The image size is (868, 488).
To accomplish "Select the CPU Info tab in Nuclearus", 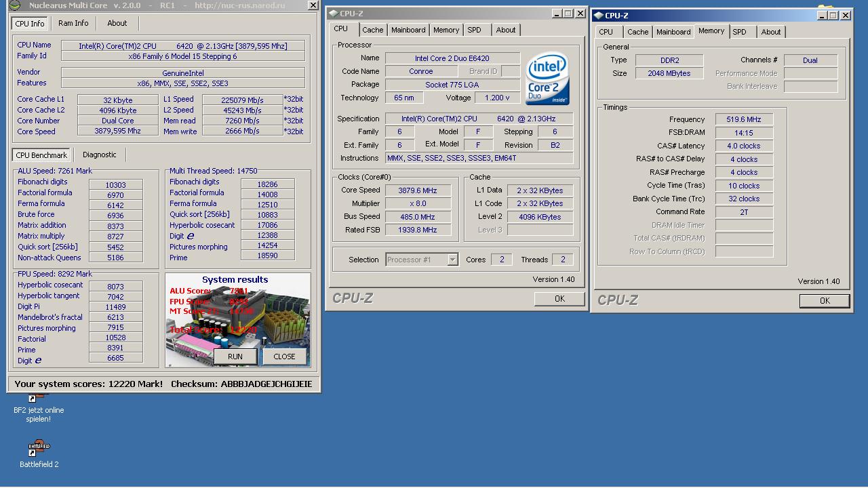I will 30,23.
